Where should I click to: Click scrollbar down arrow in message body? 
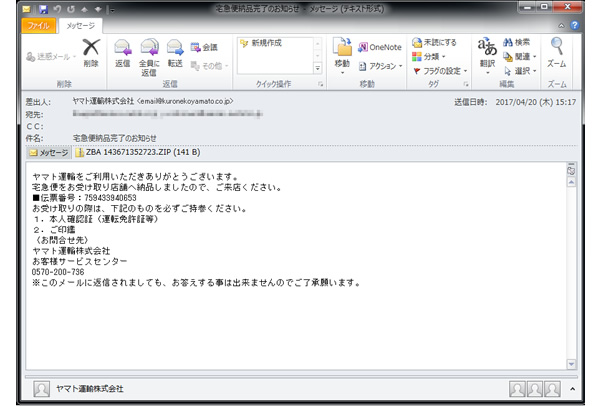tap(571, 364)
